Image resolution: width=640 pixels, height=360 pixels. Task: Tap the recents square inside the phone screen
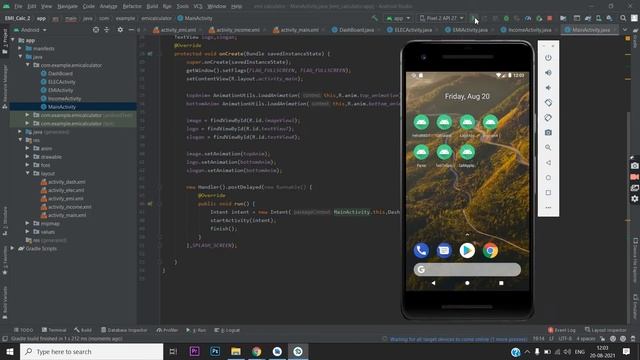point(501,283)
